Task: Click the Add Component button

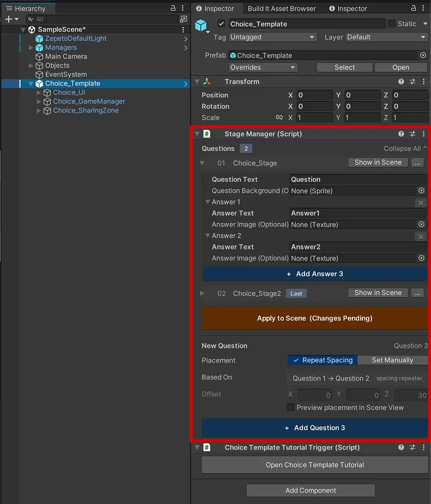Action: tap(311, 490)
